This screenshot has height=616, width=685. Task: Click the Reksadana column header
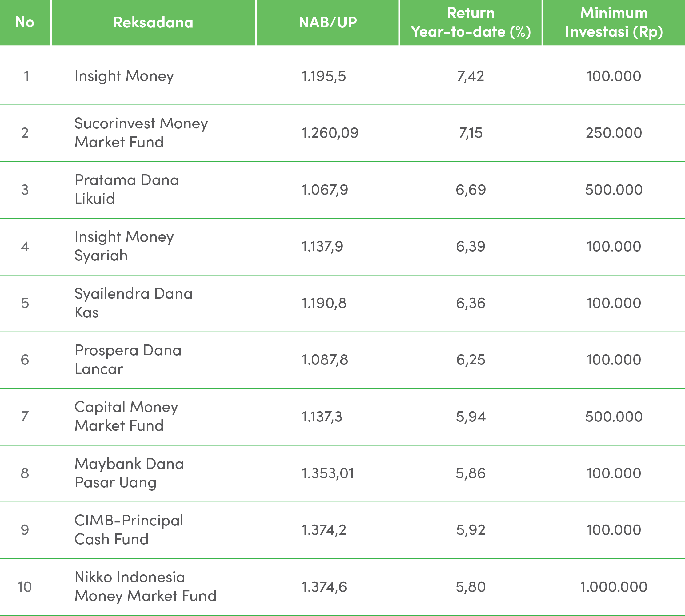(153, 22)
